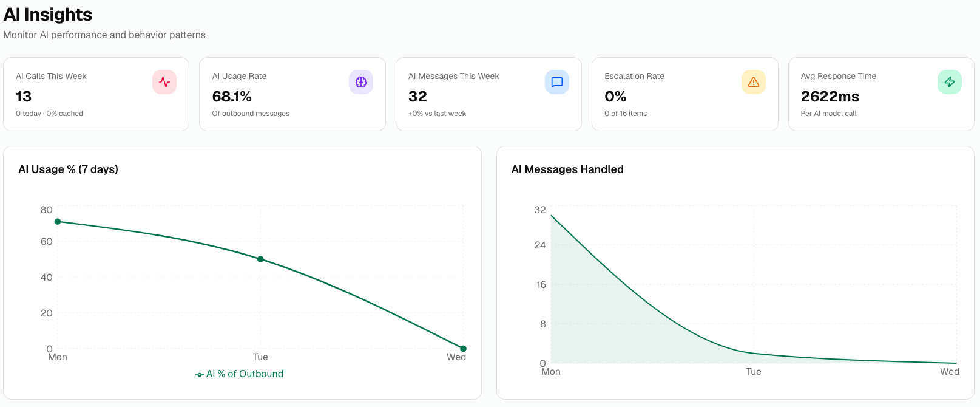This screenshot has height=407, width=980.
Task: Click the legend marker icon beside AI % of Outbound
Action: 200,375
